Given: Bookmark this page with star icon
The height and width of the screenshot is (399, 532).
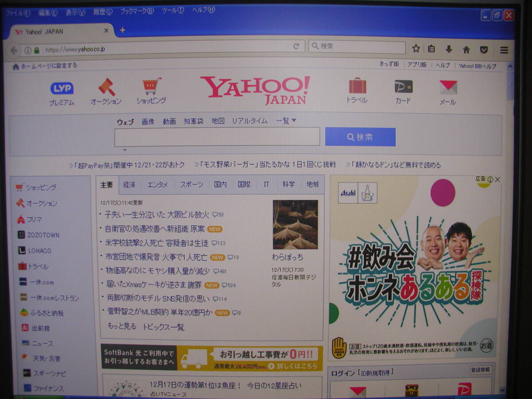Looking at the screenshot, I should point(416,49).
